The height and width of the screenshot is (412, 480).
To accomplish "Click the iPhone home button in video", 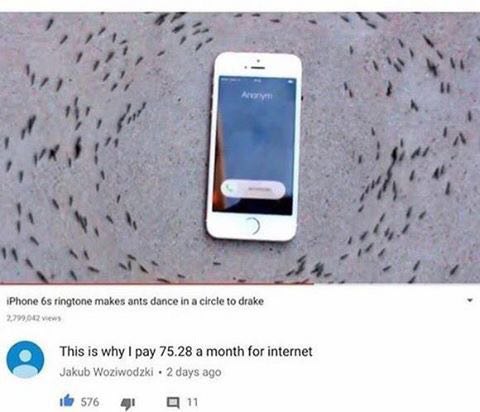I will tap(251, 226).
